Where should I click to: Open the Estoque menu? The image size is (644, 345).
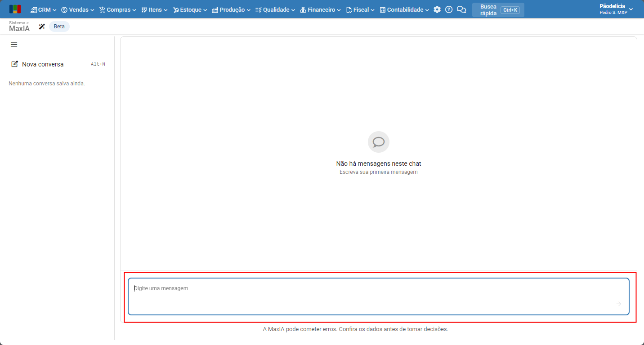[x=190, y=9]
